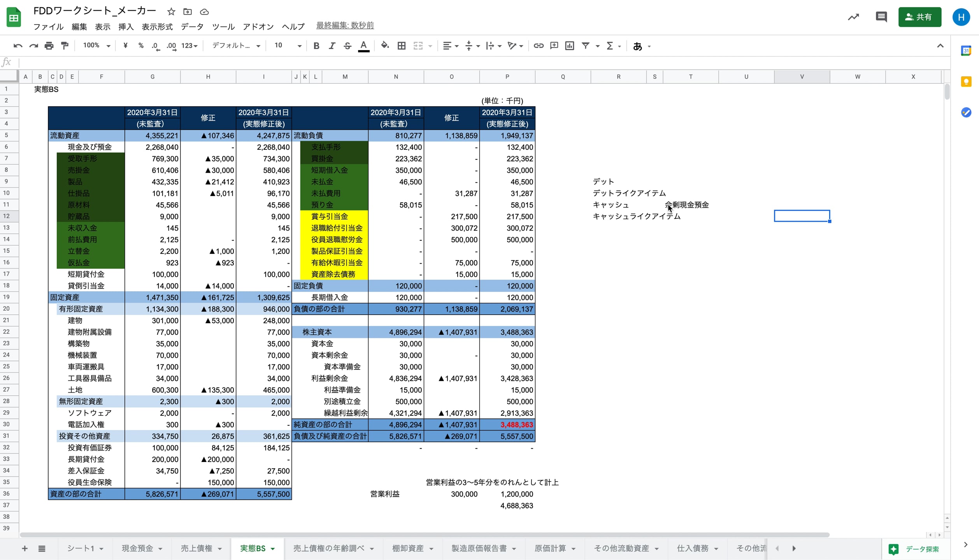The image size is (979, 560).
Task: Click the insert chart icon
Action: point(569,46)
